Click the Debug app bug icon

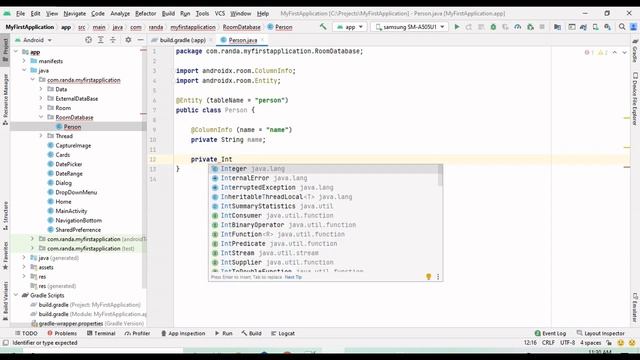pyautogui.click(x=493, y=27)
